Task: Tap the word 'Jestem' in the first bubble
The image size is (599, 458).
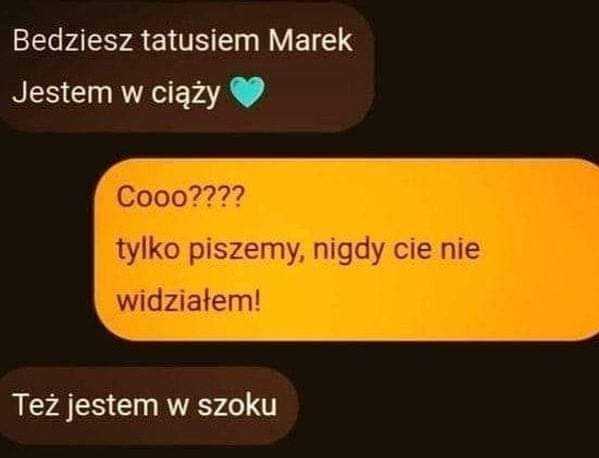Action: (63, 92)
